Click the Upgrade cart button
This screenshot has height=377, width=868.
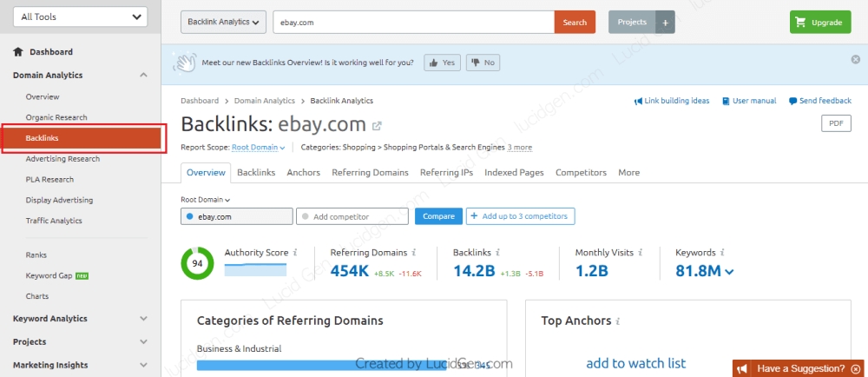tap(820, 22)
